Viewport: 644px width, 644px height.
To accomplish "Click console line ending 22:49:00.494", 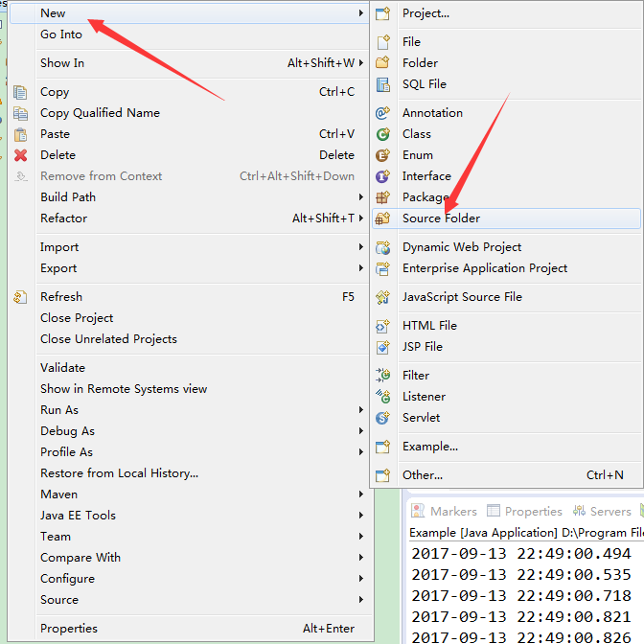I will point(521,554).
